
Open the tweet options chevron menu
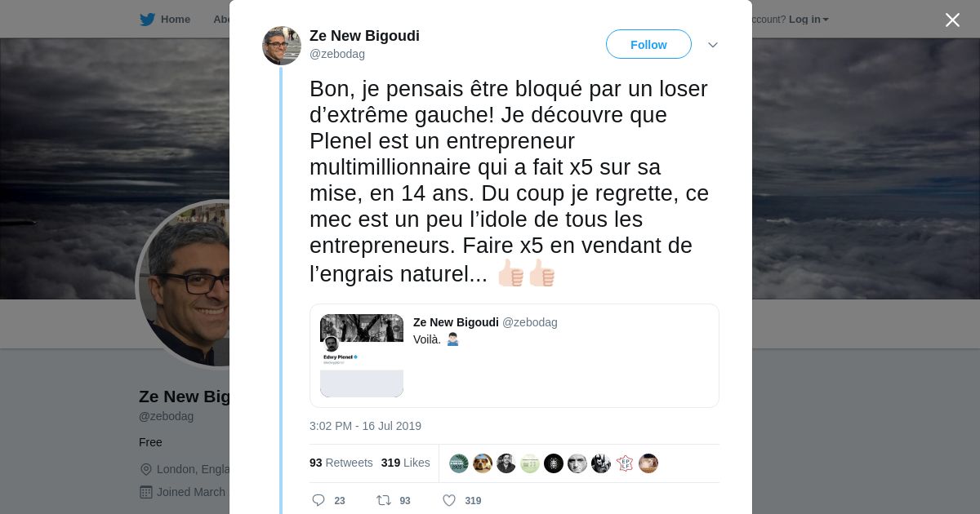click(712, 45)
